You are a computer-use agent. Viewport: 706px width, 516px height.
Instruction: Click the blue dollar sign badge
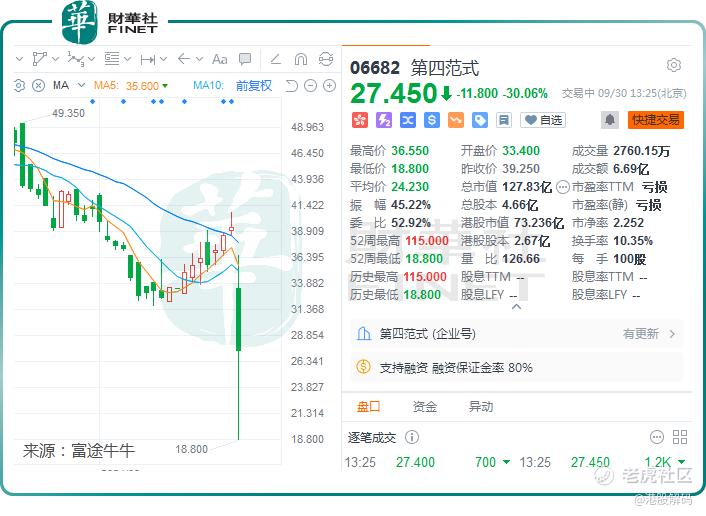click(x=432, y=120)
